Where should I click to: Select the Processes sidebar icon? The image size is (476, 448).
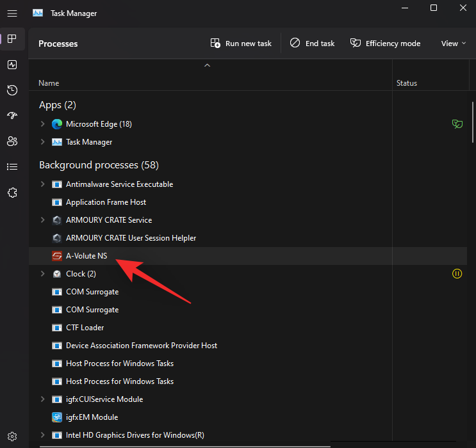click(x=12, y=39)
